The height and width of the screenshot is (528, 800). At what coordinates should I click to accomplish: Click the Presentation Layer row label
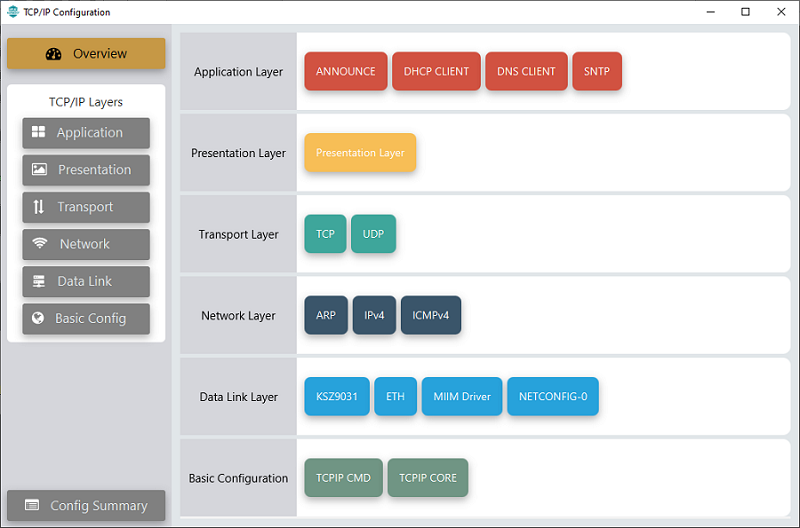click(x=238, y=153)
